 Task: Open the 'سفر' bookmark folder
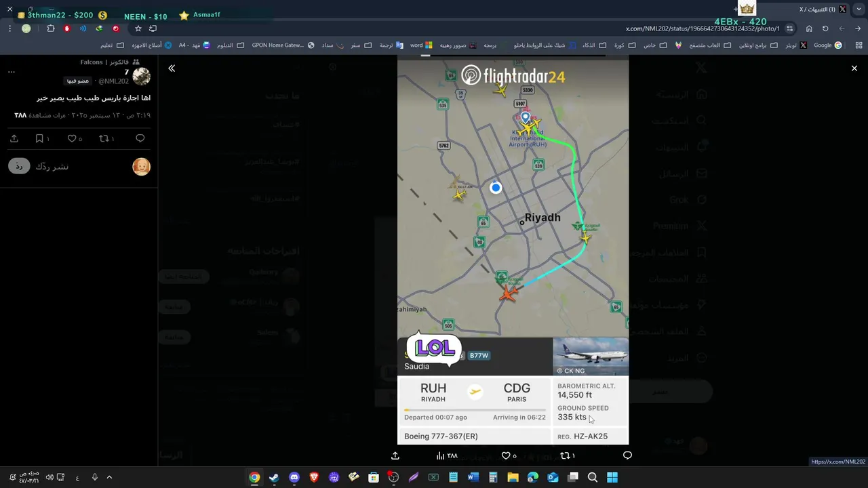[361, 45]
